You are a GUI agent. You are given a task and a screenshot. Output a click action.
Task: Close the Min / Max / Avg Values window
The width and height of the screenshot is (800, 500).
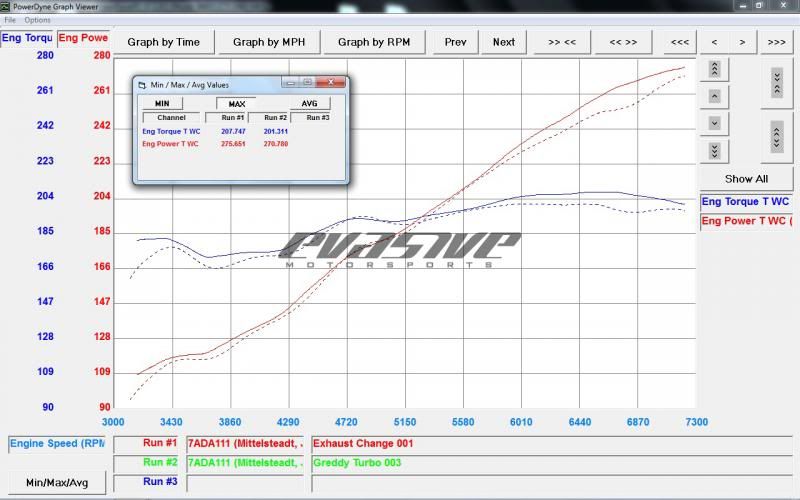coord(331,82)
